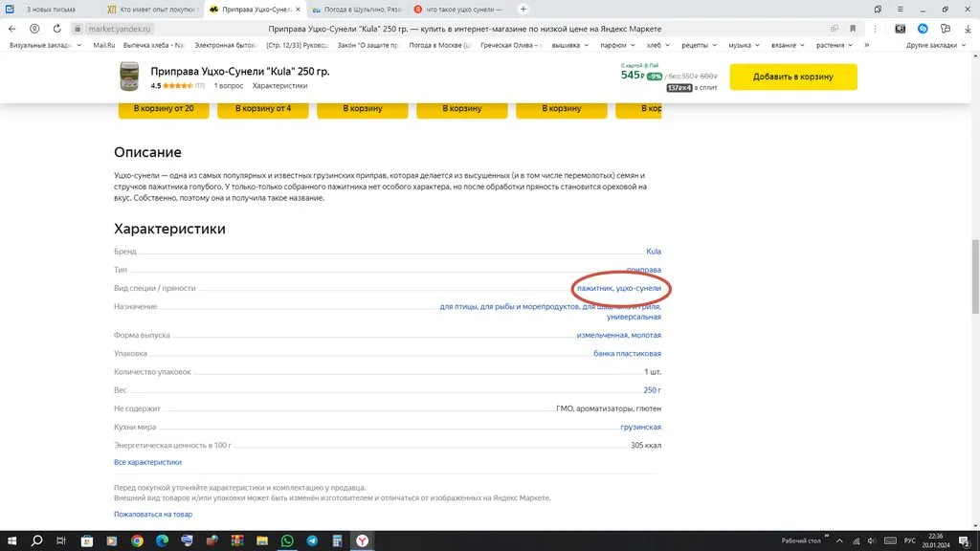Expand the "Визуальные закладки" bookmarks folder
Viewport: 980px width, 551px height.
[45, 45]
